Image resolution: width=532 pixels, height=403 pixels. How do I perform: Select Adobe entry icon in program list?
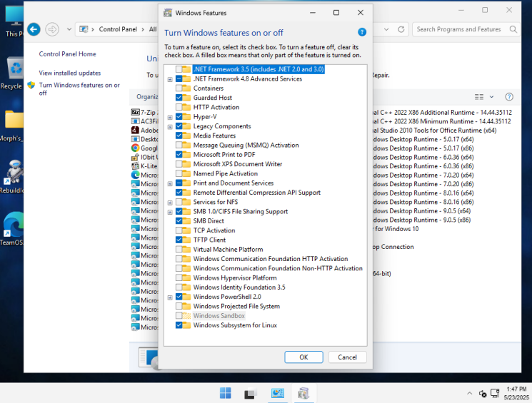(x=135, y=130)
